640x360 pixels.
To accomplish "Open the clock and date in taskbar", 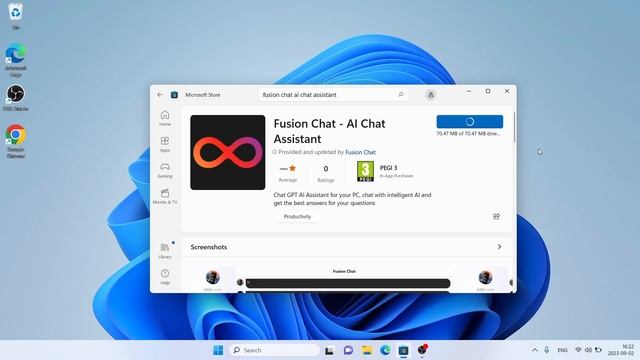I will [621, 350].
